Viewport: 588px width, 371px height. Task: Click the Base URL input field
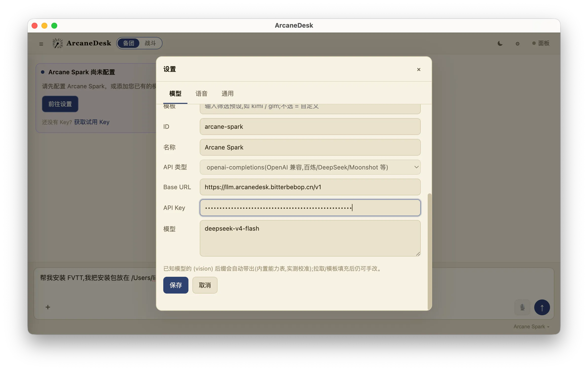click(x=310, y=187)
